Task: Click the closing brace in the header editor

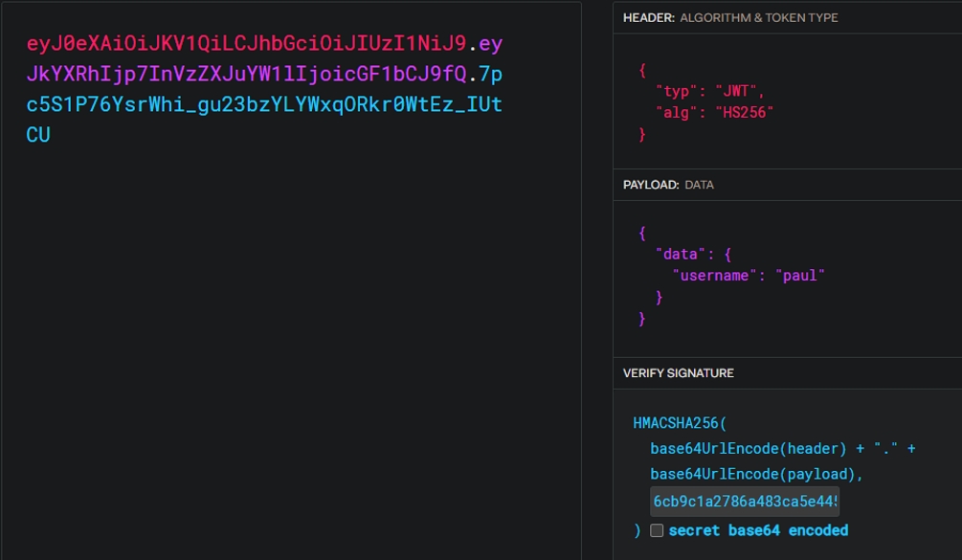Action: point(642,135)
